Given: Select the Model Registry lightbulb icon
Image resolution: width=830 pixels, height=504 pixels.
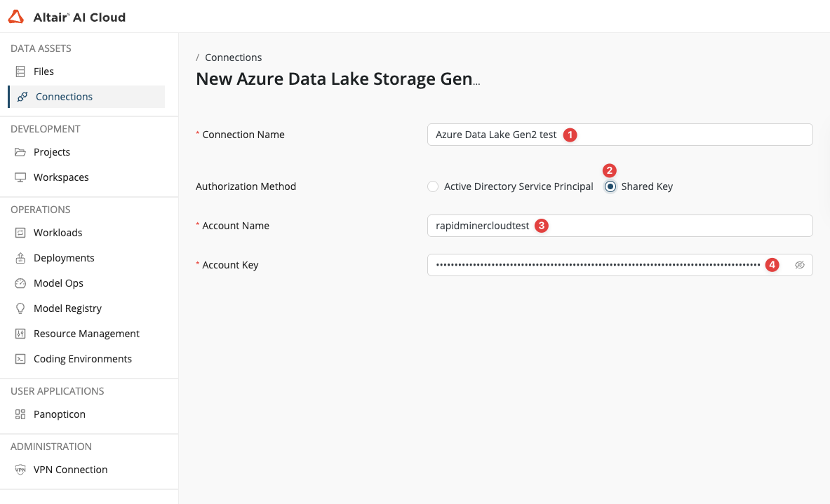Looking at the screenshot, I should coord(20,308).
